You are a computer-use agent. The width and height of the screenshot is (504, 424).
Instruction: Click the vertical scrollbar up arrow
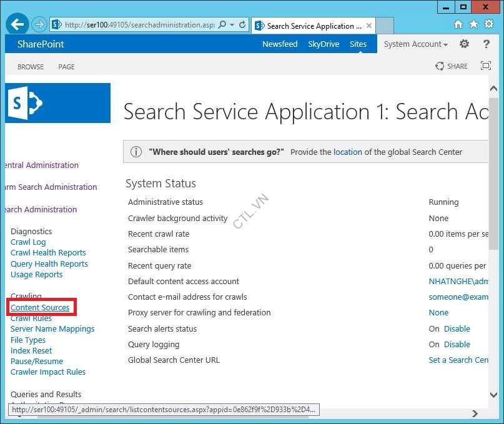494,89
